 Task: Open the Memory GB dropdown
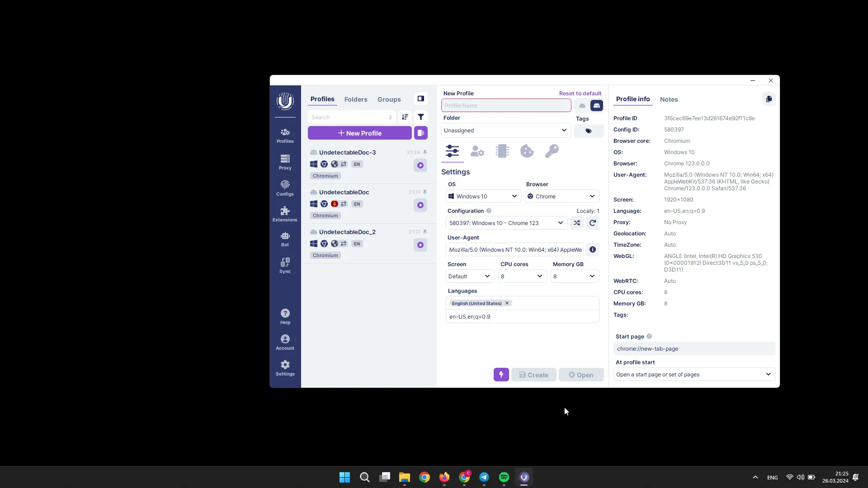(575, 276)
